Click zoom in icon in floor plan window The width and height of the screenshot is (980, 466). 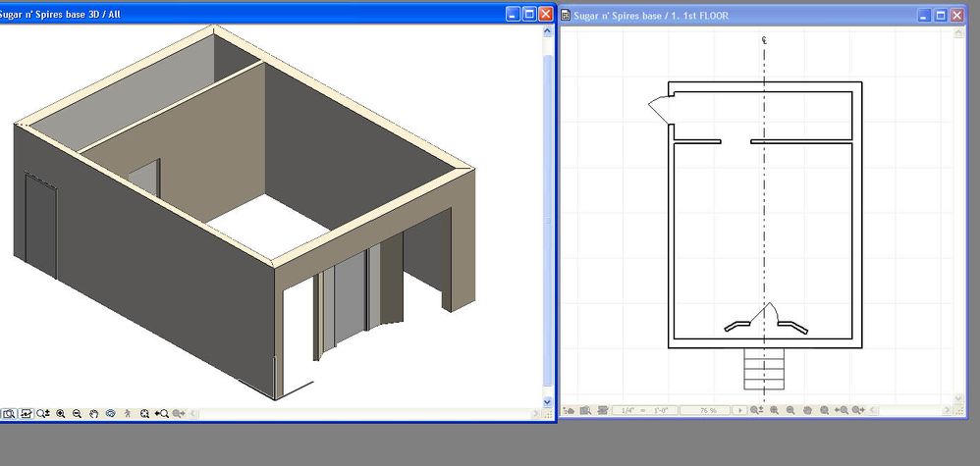pos(775,410)
